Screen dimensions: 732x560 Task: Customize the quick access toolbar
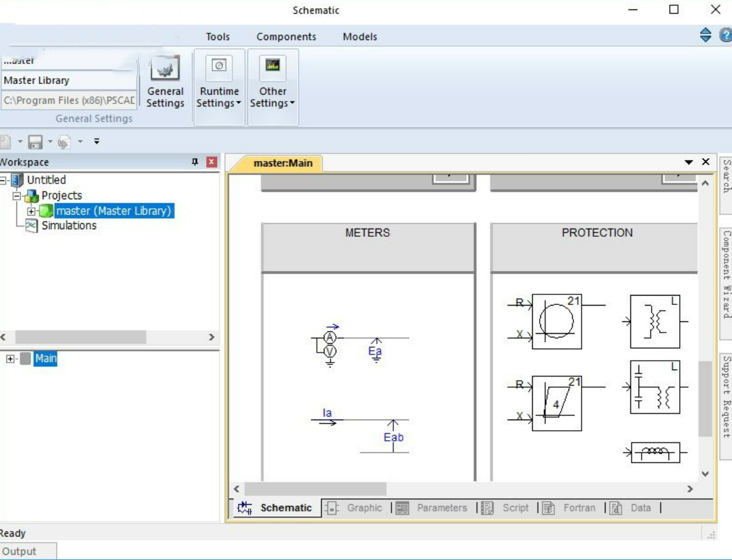point(96,142)
